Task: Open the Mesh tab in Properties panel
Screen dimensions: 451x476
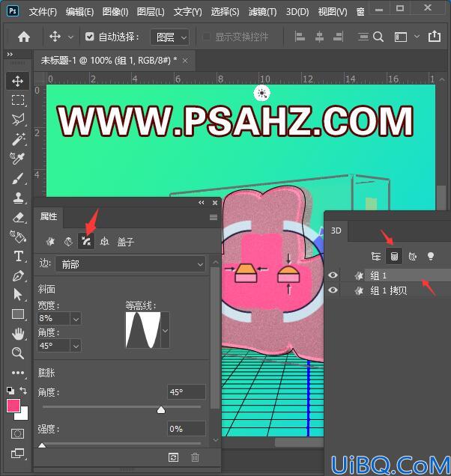Action: coord(50,241)
